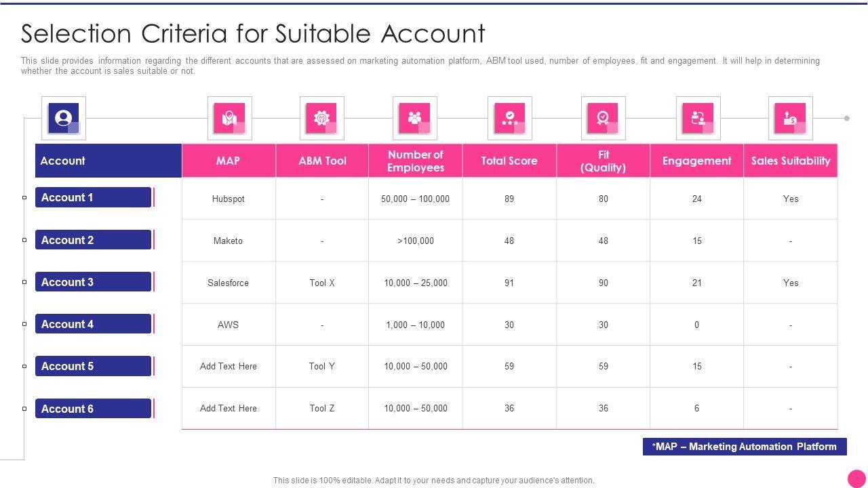Image resolution: width=868 pixels, height=488 pixels.
Task: Click the user profile icon above Account
Action: pyautogui.click(x=63, y=118)
